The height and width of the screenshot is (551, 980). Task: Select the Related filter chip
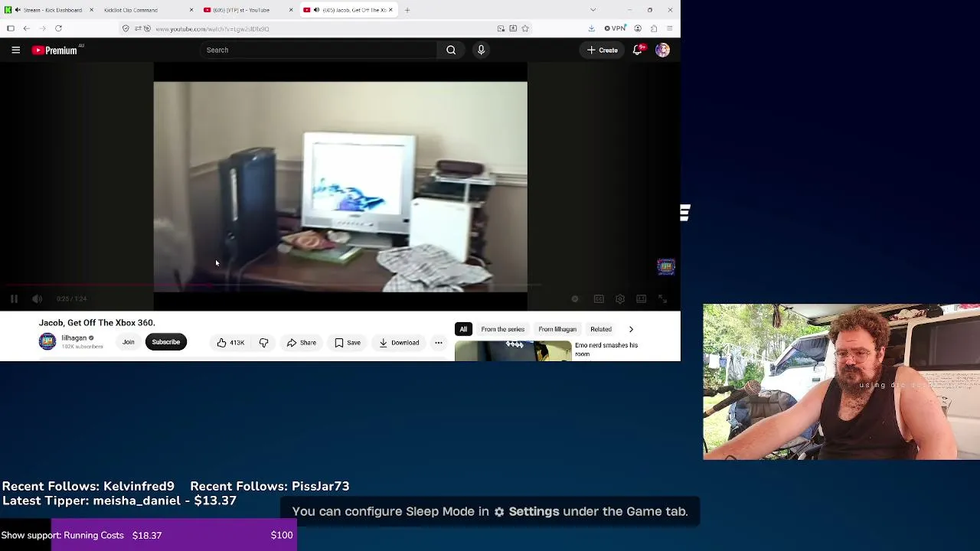click(x=601, y=329)
